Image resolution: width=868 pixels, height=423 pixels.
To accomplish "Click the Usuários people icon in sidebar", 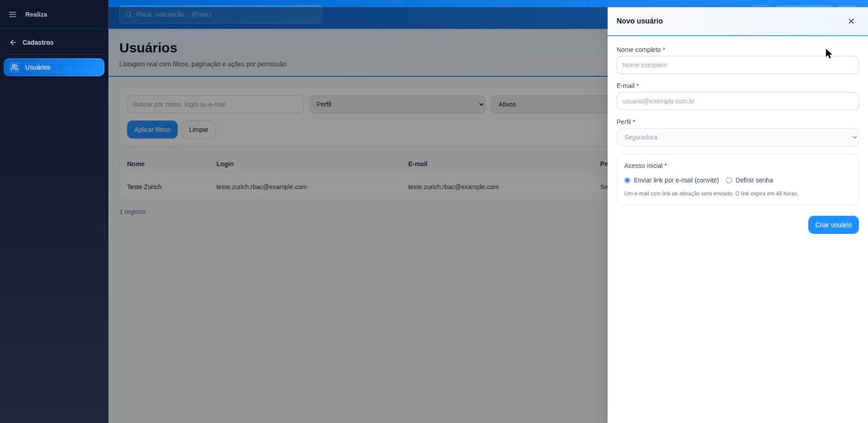I will click(15, 67).
